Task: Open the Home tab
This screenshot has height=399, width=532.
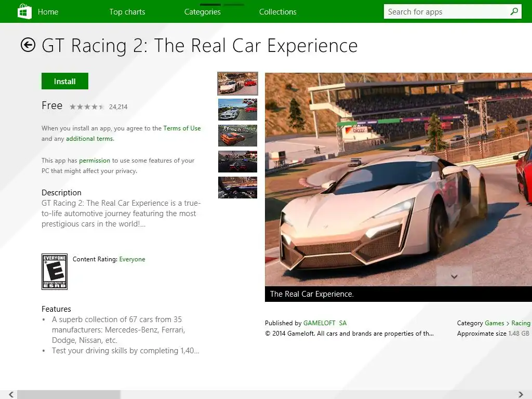Action: coord(48,12)
